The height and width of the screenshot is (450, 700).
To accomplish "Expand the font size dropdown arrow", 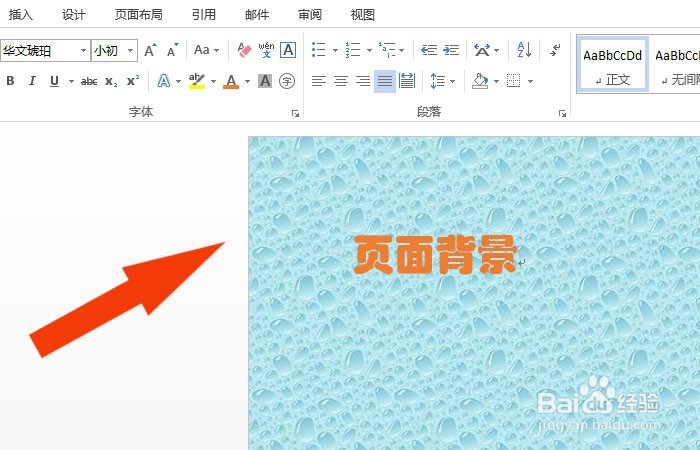I will click(x=130, y=50).
